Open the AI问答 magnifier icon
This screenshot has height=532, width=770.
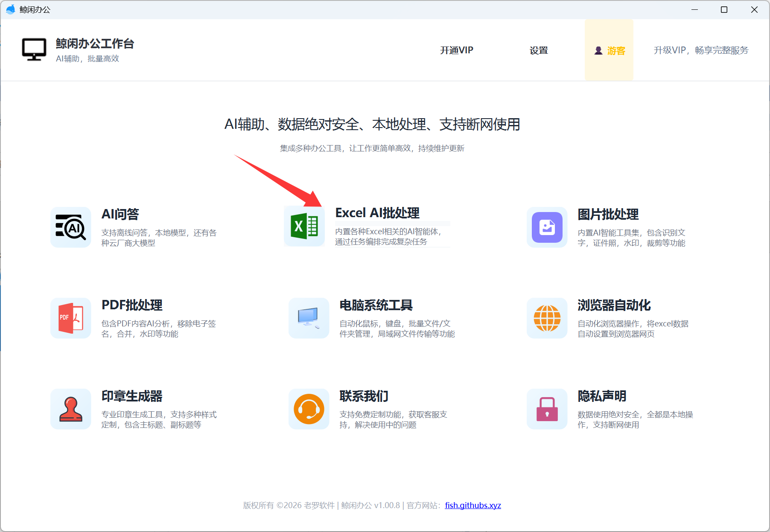click(x=70, y=227)
